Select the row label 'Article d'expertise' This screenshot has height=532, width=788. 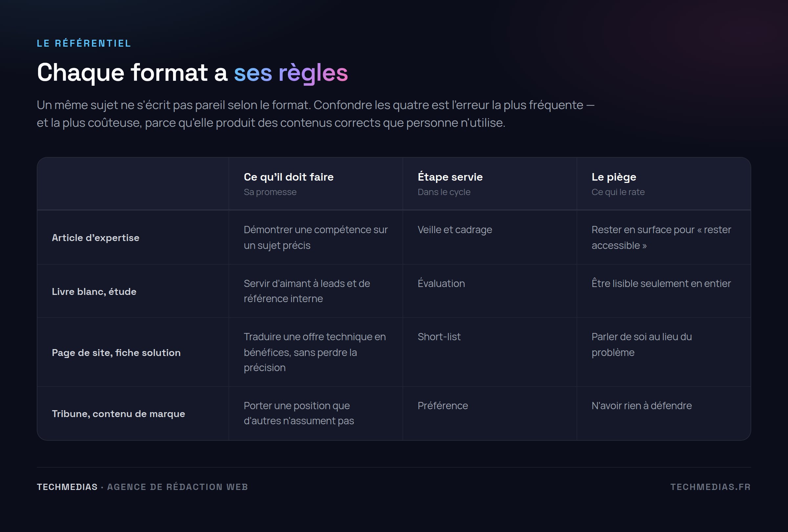coord(95,238)
